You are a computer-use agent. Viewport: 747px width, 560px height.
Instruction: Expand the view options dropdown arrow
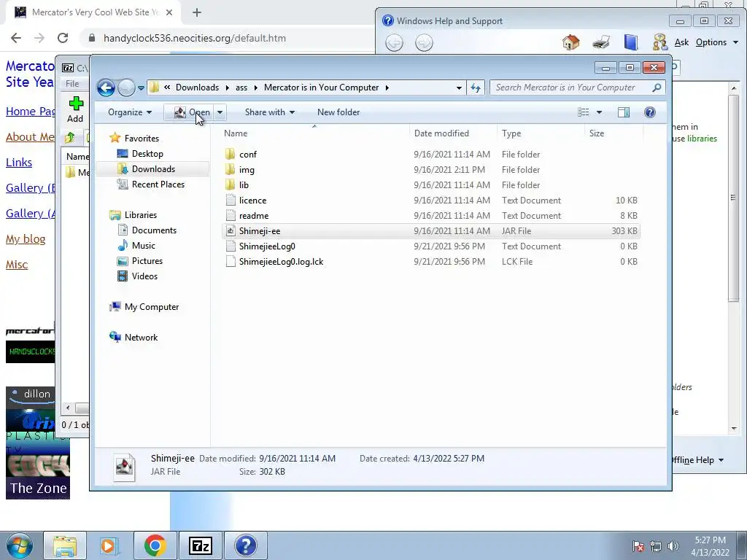[599, 112]
